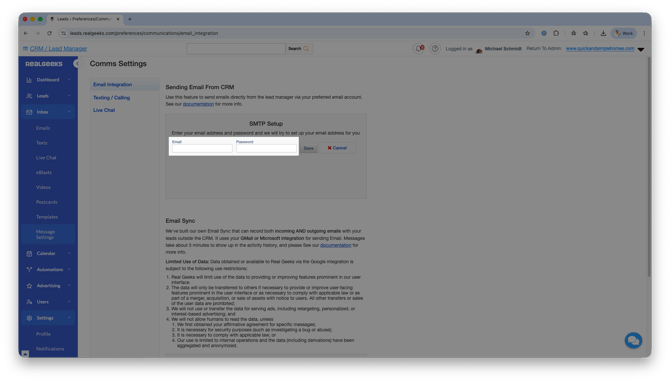Open Notifications under Settings
This screenshot has height=382, width=670.
(x=50, y=349)
